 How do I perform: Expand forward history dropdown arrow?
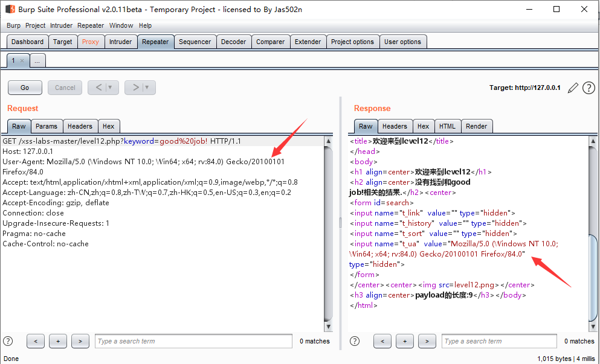(147, 88)
